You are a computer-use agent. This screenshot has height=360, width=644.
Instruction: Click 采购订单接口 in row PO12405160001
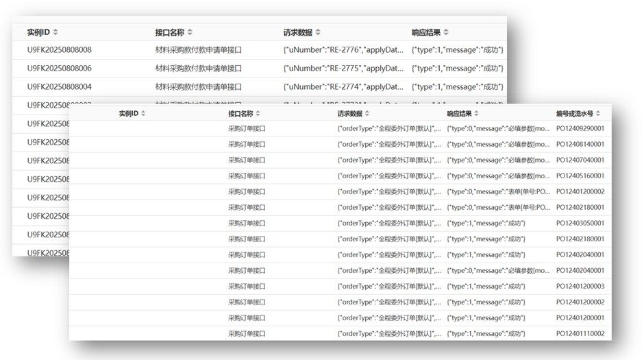pos(247,176)
